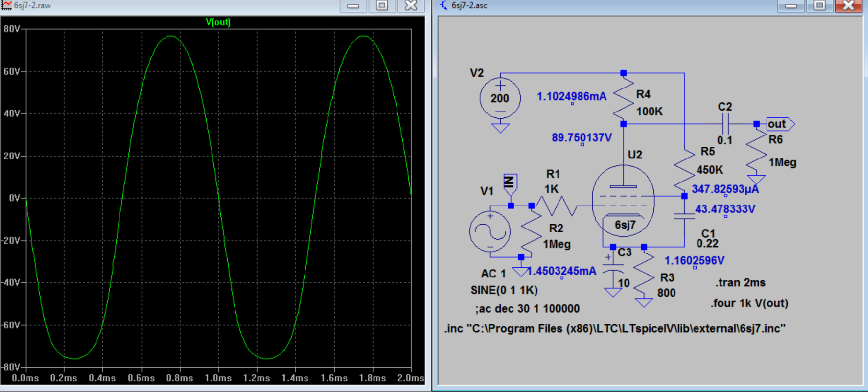
Task: Click ground symbol under R3
Action: (644, 303)
